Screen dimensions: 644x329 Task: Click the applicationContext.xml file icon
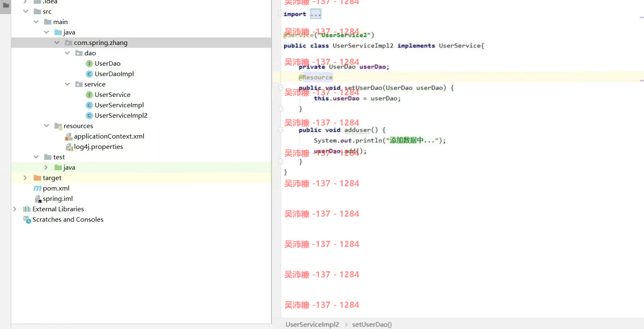pos(69,136)
